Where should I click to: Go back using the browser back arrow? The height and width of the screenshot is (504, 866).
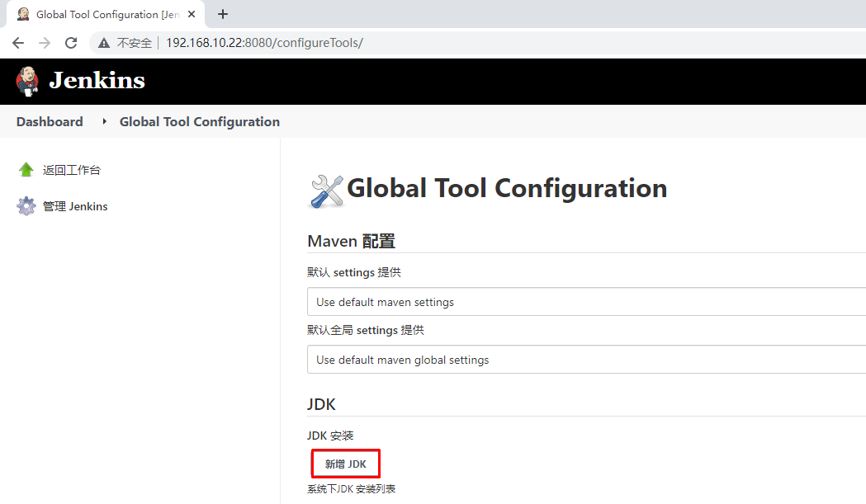pos(18,43)
